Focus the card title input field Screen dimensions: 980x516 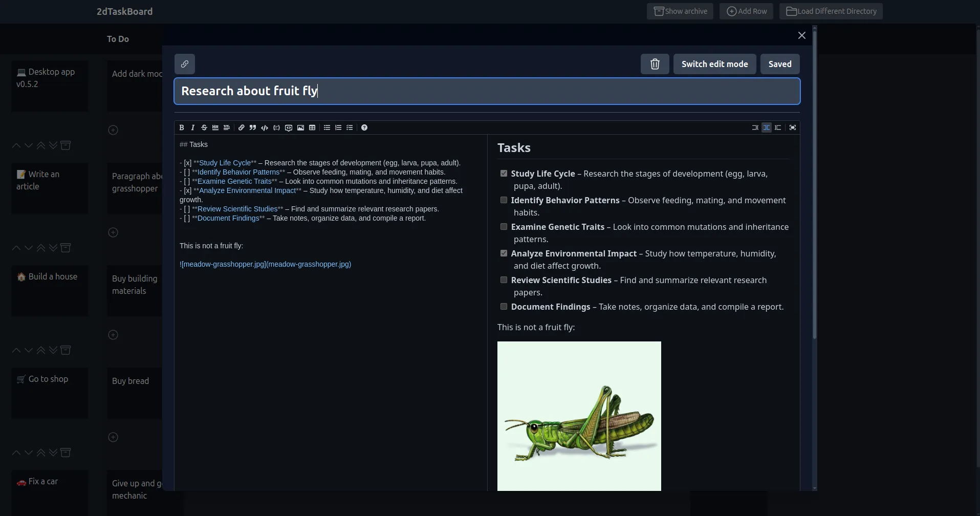pos(487,91)
